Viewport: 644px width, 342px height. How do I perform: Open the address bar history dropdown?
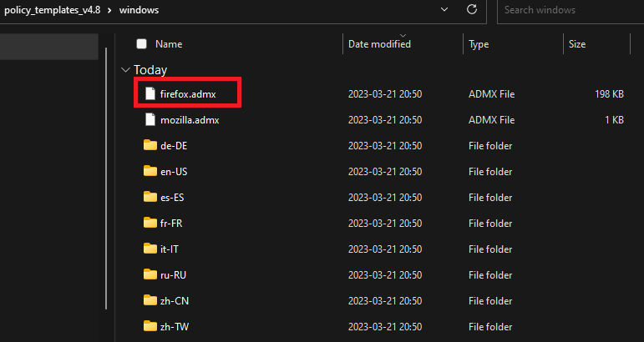point(444,9)
